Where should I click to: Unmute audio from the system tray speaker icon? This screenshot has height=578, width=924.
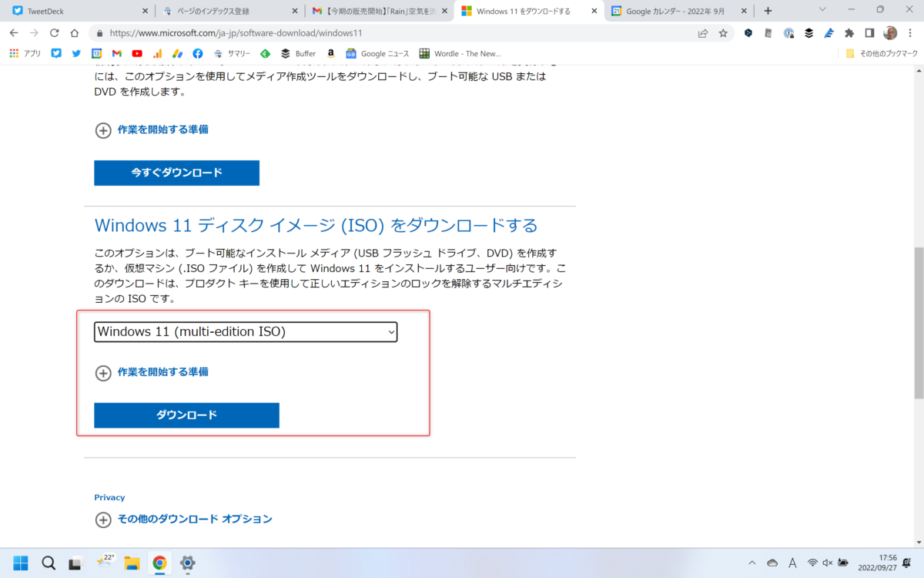pos(828,563)
